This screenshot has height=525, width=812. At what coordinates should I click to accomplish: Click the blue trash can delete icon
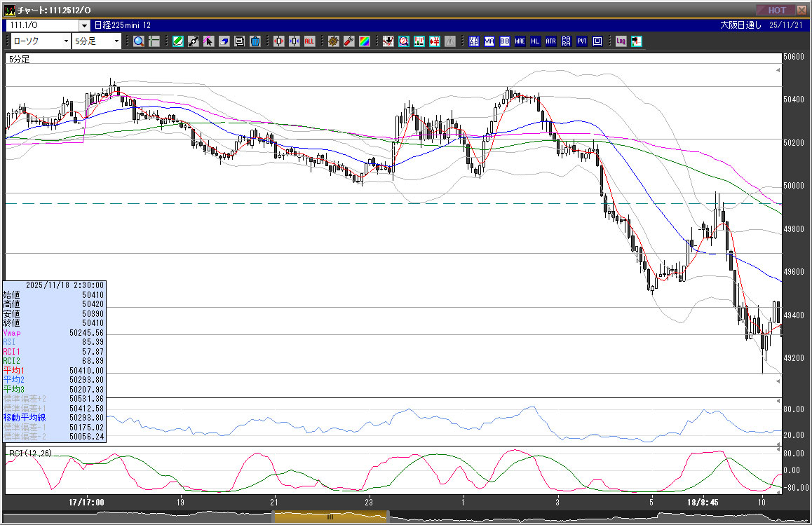coord(255,41)
